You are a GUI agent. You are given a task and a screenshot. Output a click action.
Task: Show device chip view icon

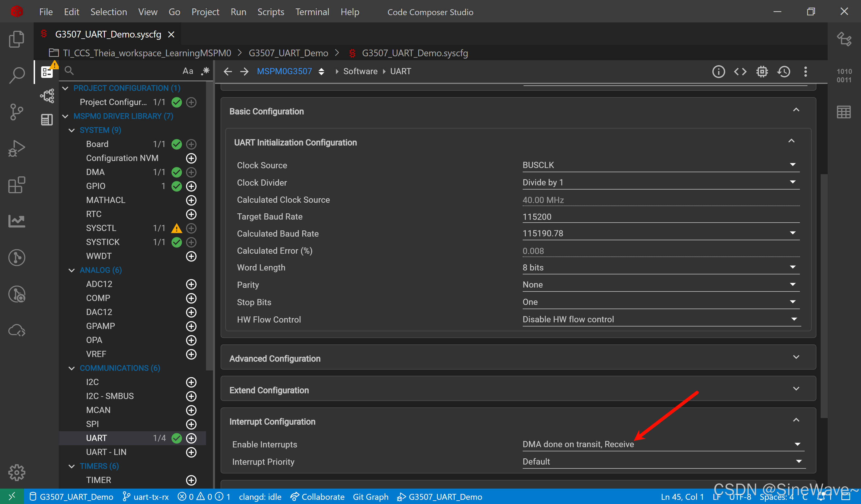762,72
